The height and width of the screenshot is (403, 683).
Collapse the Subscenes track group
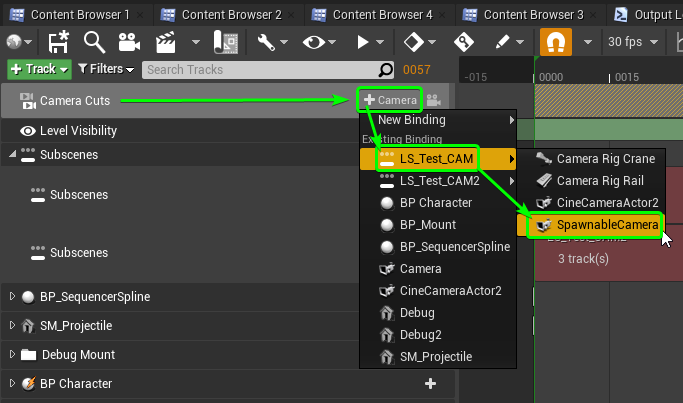pos(12,154)
